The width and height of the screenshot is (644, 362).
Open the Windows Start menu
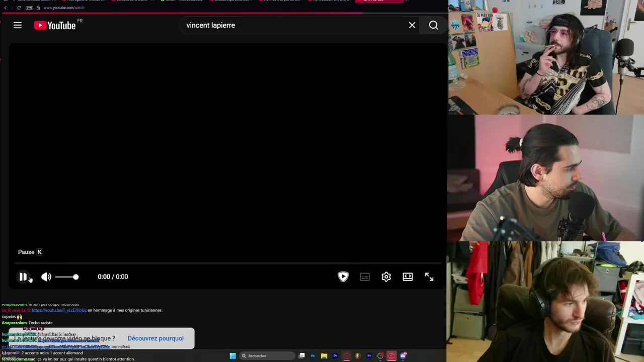(x=232, y=356)
